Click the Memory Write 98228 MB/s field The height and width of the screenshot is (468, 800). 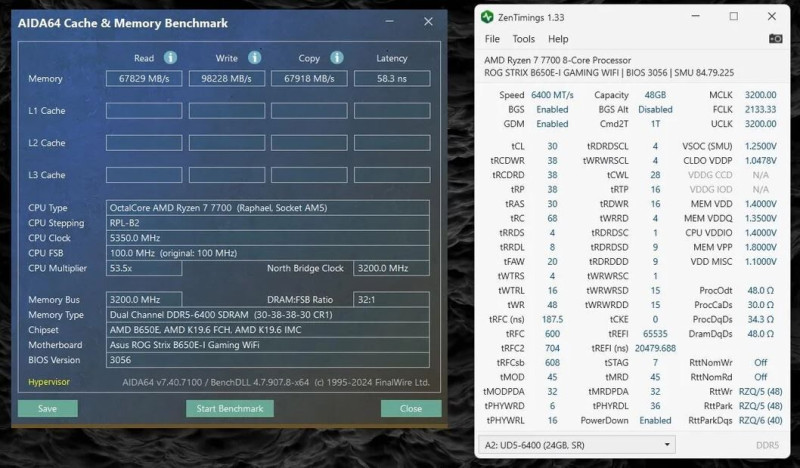pyautogui.click(x=227, y=79)
